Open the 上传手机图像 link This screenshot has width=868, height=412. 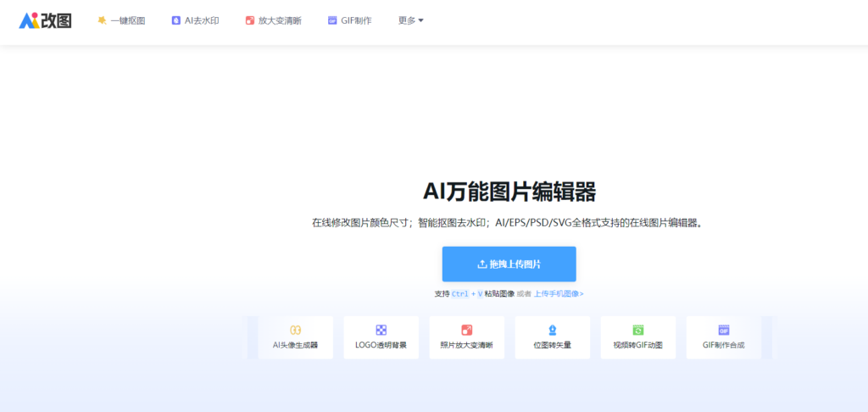(x=559, y=294)
